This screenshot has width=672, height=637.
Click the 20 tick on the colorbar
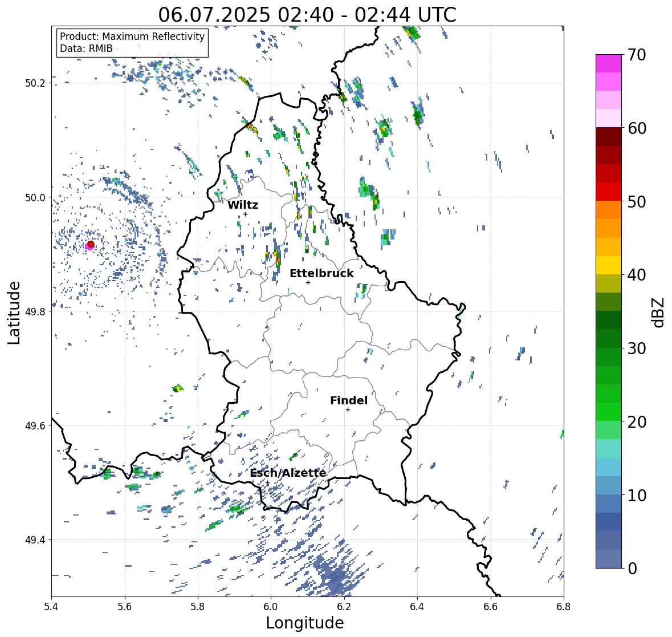pos(636,422)
